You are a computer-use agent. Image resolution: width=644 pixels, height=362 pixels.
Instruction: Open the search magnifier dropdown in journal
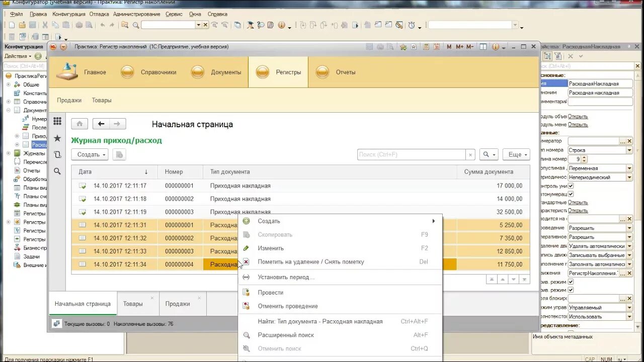pyautogui.click(x=489, y=154)
